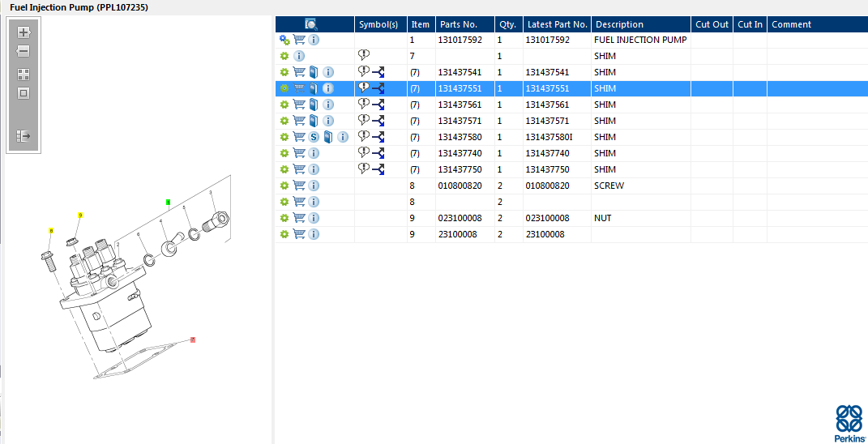The width and height of the screenshot is (868, 444).
Task: Zoom in on the fuel pump diagram
Action: pyautogui.click(x=24, y=32)
